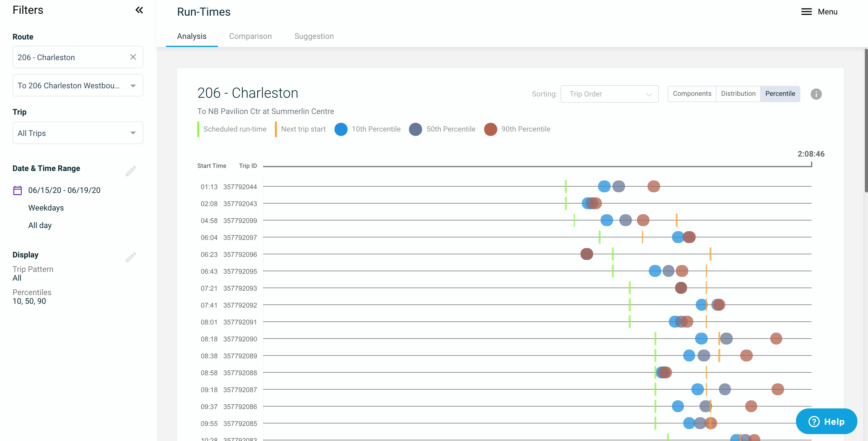
Task: Click the Analysis tab
Action: click(x=192, y=36)
